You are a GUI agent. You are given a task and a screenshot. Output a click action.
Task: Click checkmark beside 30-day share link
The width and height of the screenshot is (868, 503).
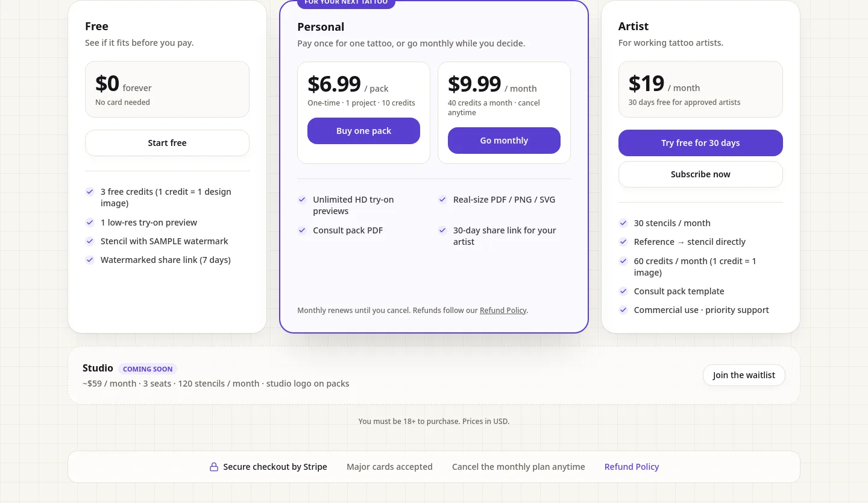(442, 230)
